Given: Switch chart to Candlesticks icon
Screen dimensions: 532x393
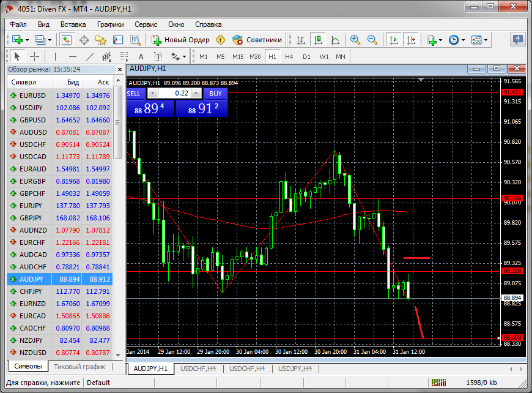Looking at the screenshot, I should pos(318,40).
